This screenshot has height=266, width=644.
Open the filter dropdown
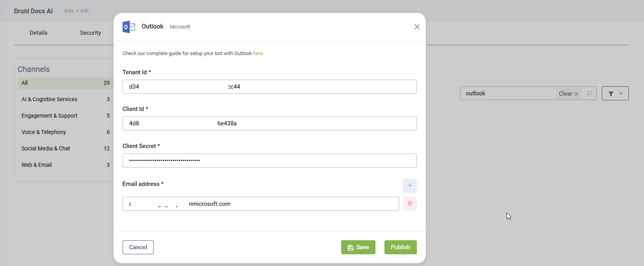pyautogui.click(x=615, y=94)
